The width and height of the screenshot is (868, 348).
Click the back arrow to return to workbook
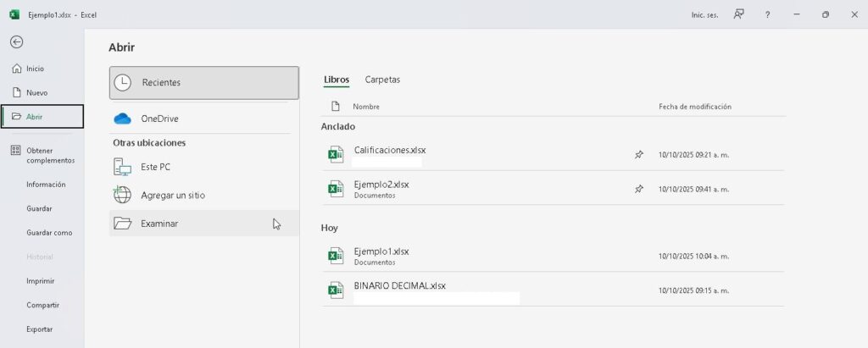coord(17,42)
